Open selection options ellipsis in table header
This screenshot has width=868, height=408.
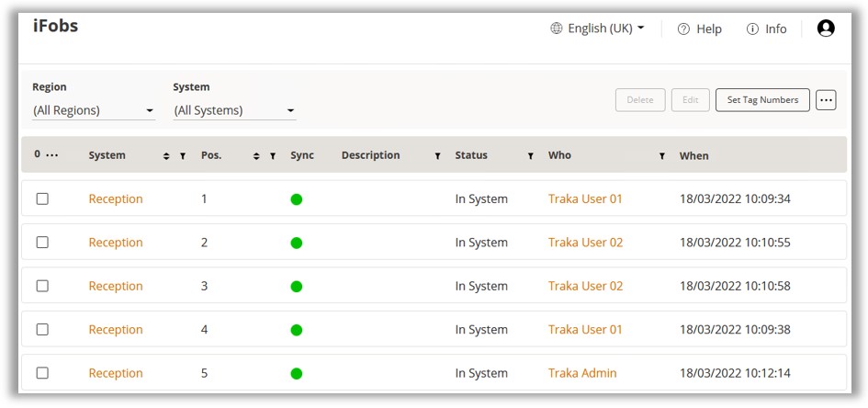[x=51, y=155]
